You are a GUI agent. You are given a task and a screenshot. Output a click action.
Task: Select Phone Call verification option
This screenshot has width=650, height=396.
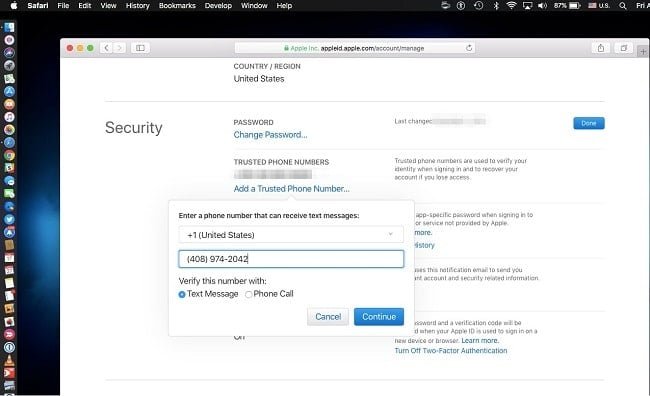[x=248, y=294]
